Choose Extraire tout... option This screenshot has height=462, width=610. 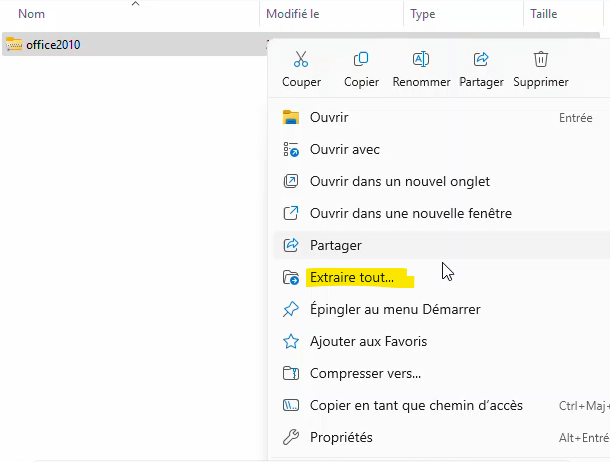[442, 277]
